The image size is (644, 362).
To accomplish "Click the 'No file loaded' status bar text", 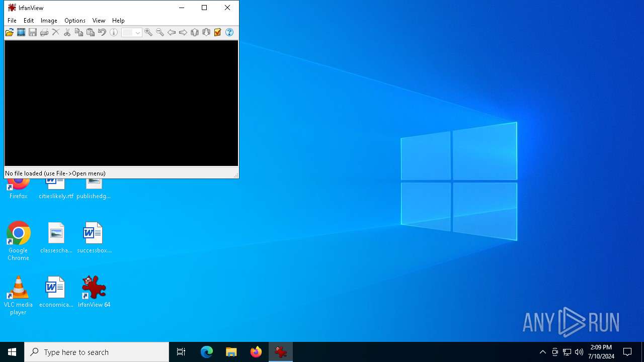I will coord(55,173).
